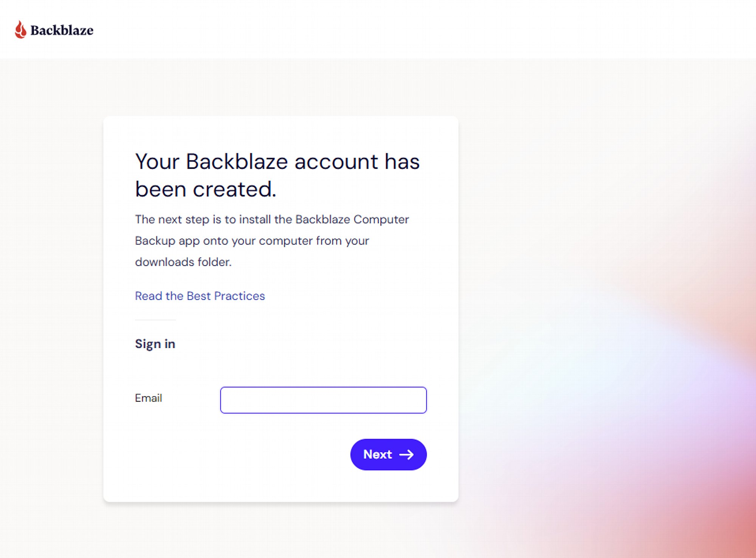
Task: Click the 'Backup app onto your computer' line
Action: click(252, 241)
